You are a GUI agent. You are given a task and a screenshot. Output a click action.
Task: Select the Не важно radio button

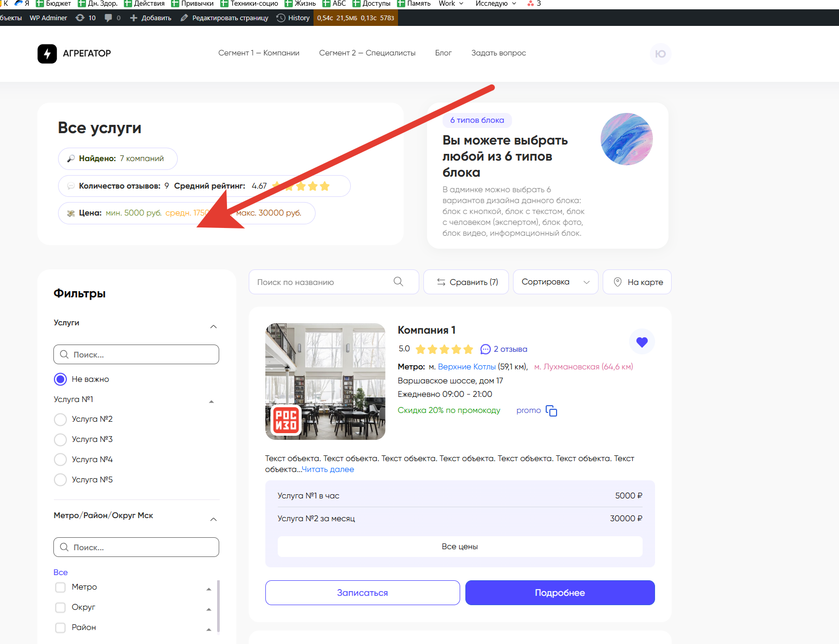[61, 379]
